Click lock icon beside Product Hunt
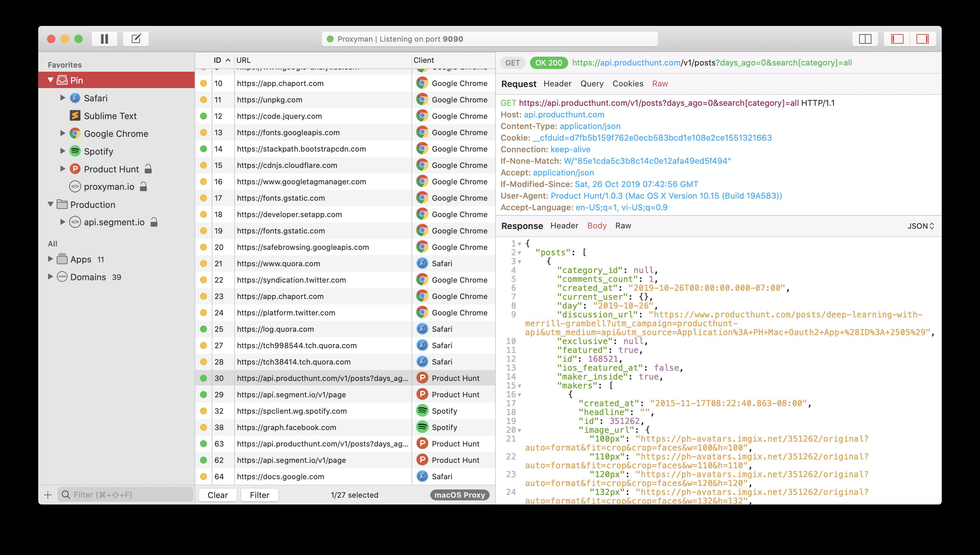This screenshot has height=555, width=980. (x=148, y=169)
